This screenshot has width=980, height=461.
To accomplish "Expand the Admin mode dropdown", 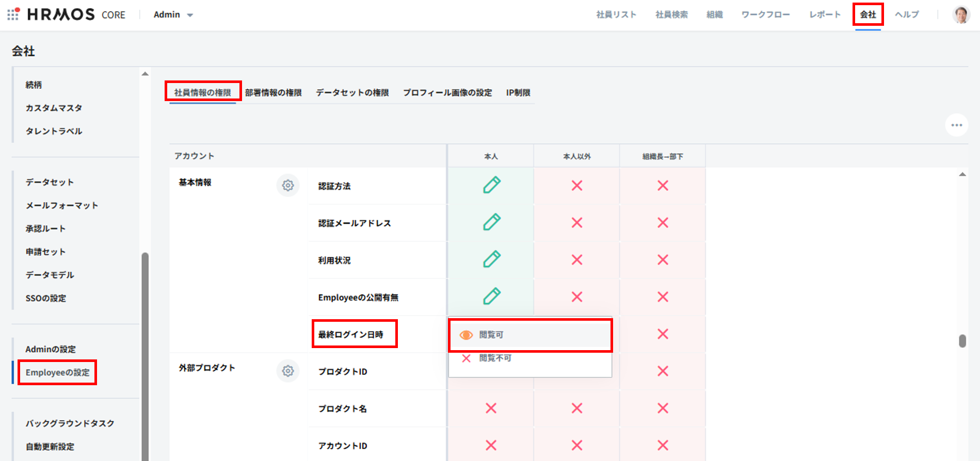I will coord(173,15).
